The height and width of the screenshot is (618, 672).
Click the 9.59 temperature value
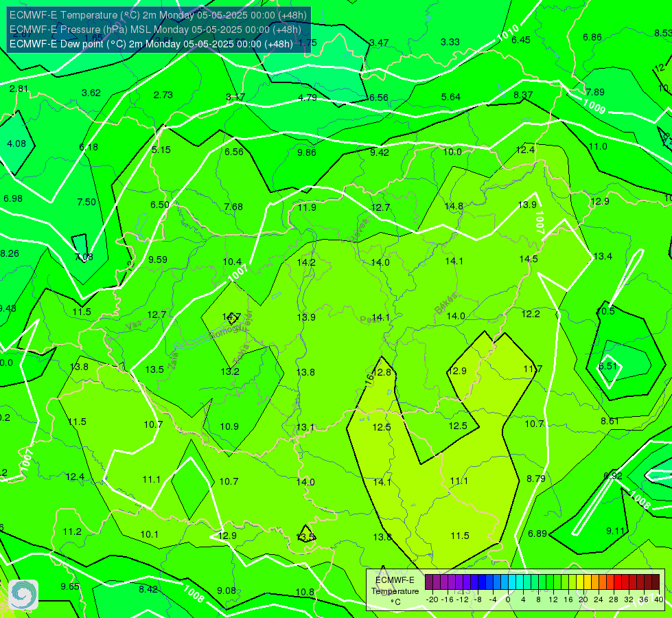pyautogui.click(x=158, y=260)
